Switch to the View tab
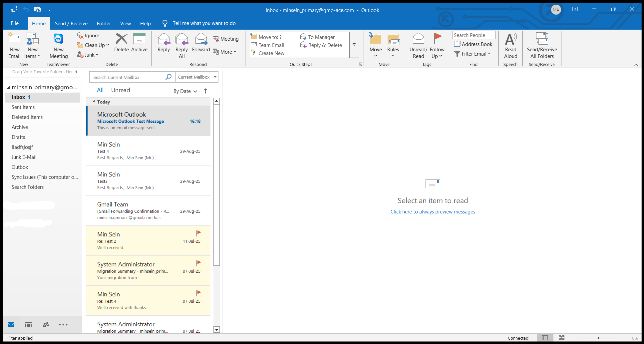 point(125,23)
